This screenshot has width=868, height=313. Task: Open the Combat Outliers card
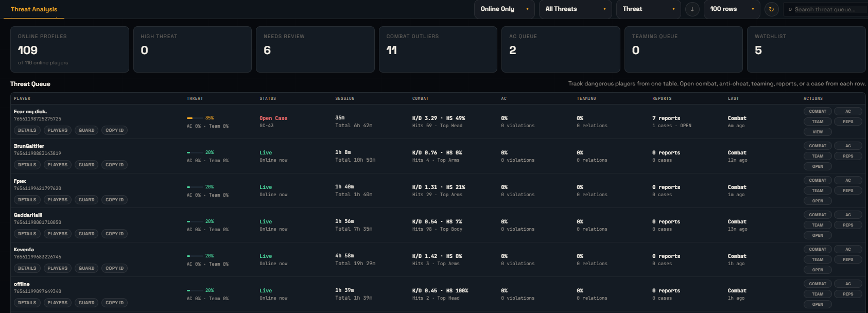[x=438, y=49]
